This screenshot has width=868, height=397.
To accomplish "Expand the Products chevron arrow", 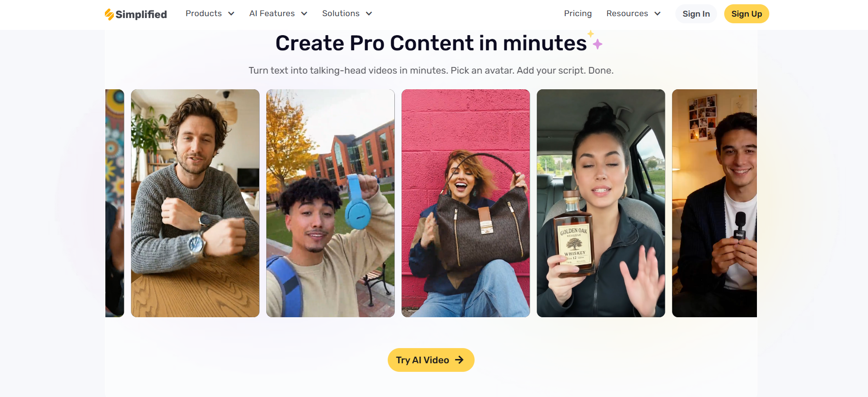I will pyautogui.click(x=231, y=14).
